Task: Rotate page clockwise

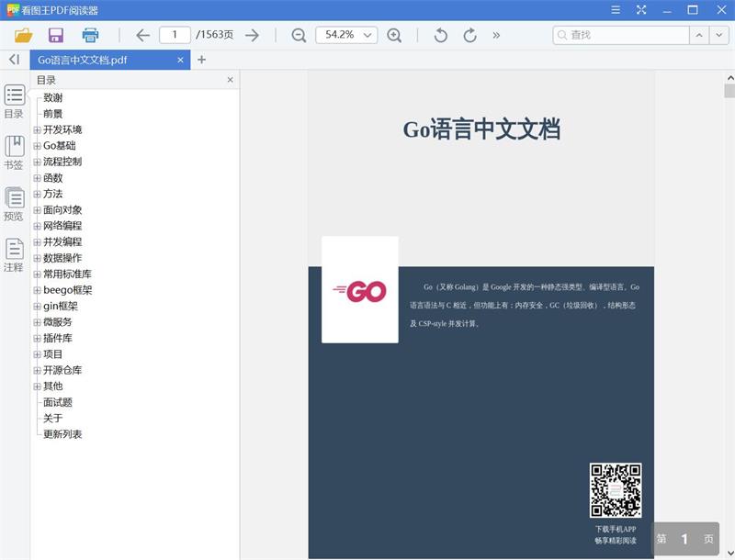Action: pyautogui.click(x=470, y=35)
